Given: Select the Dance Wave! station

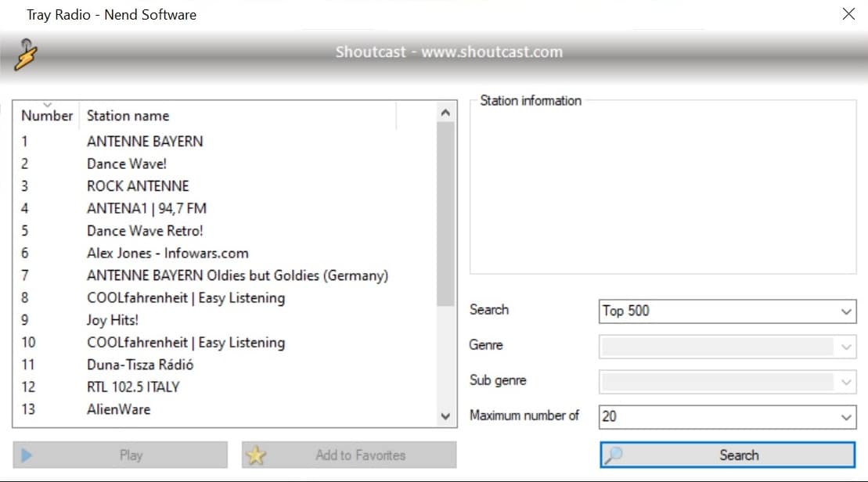Looking at the screenshot, I should click(x=127, y=164).
